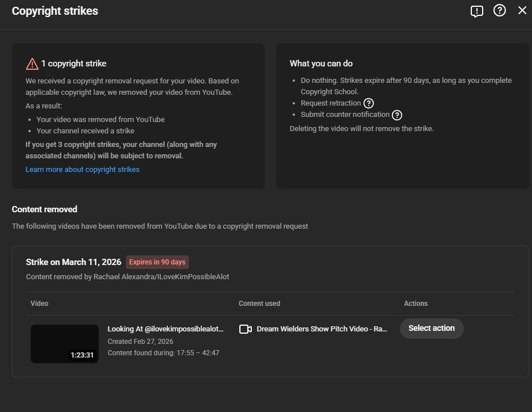Click 'Your video was removed from YouTube' bullet
The image size is (532, 412).
(x=100, y=120)
